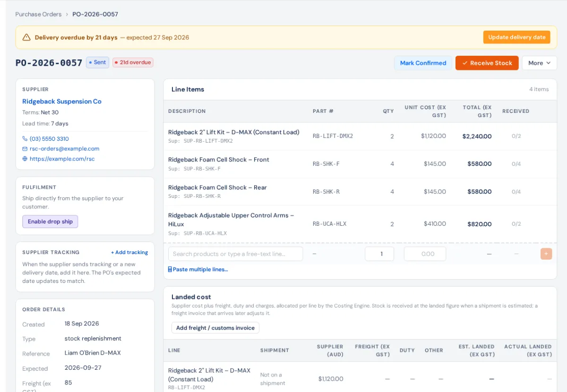The width and height of the screenshot is (567, 392).
Task: Click part number RB-UCA-HLX
Action: (x=329, y=224)
